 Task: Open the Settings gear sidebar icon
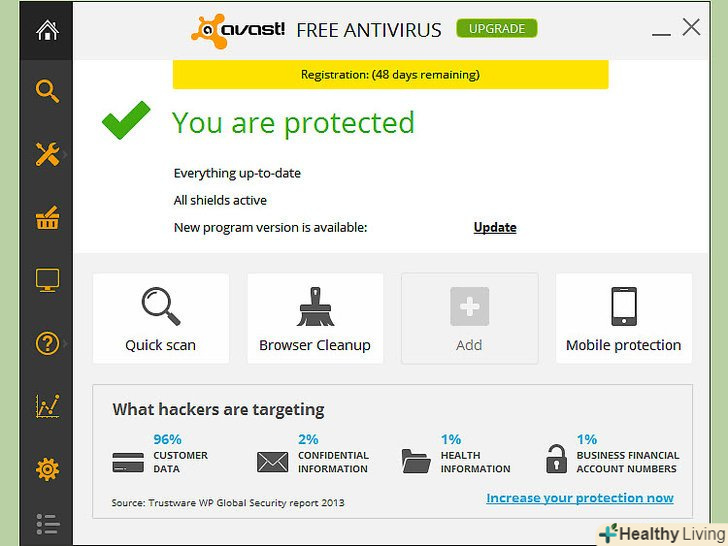pyautogui.click(x=46, y=468)
